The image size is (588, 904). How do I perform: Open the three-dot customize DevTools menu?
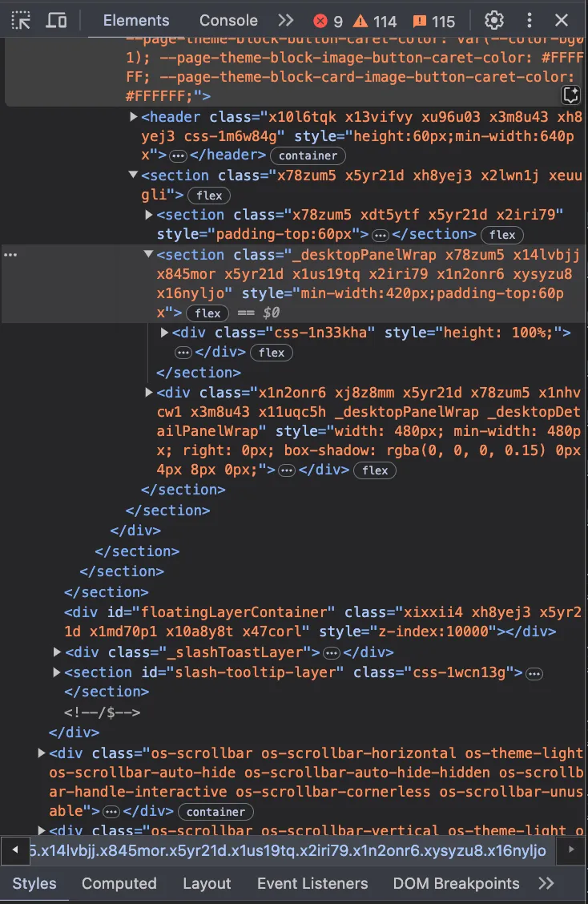[x=529, y=21]
